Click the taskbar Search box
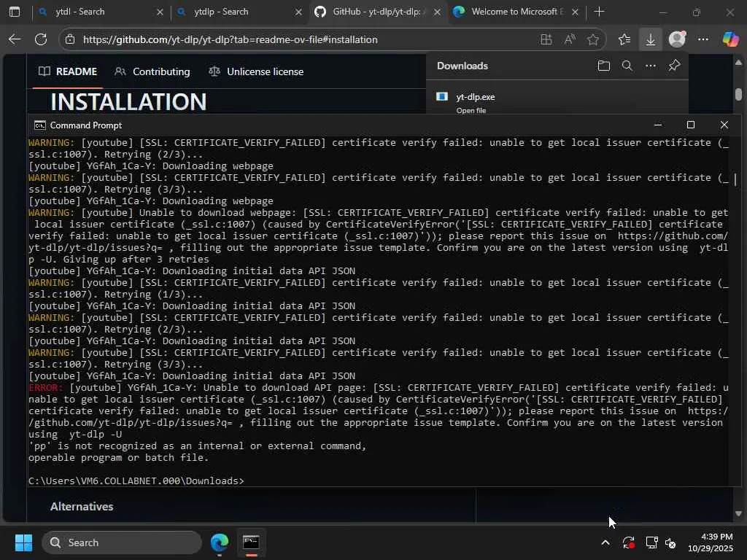This screenshot has width=747, height=560. pyautogui.click(x=122, y=542)
